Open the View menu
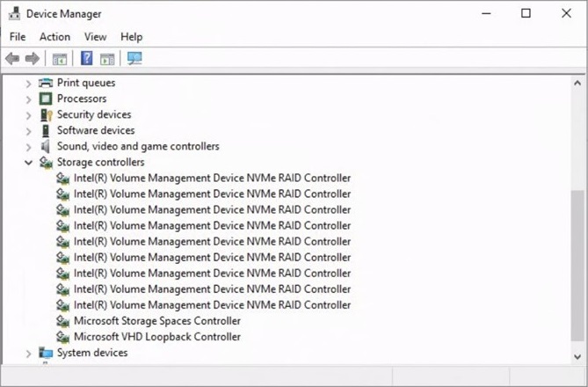 click(x=95, y=37)
